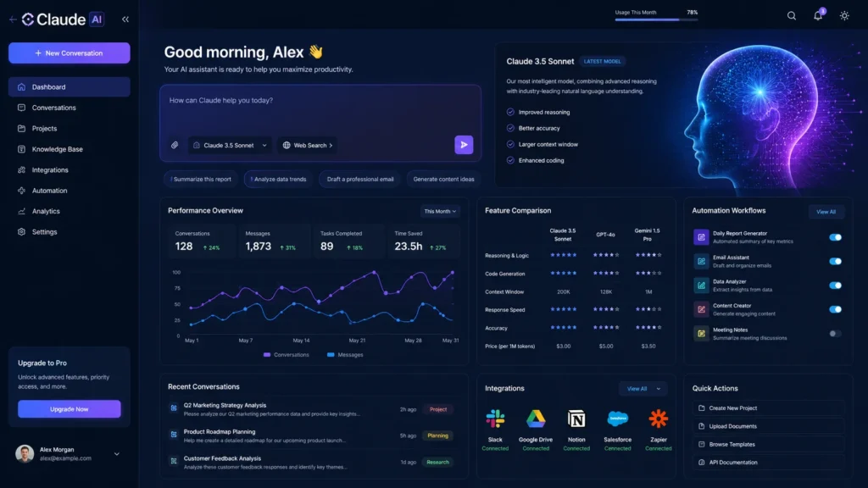Click the Salesforce integration icon

[617, 419]
